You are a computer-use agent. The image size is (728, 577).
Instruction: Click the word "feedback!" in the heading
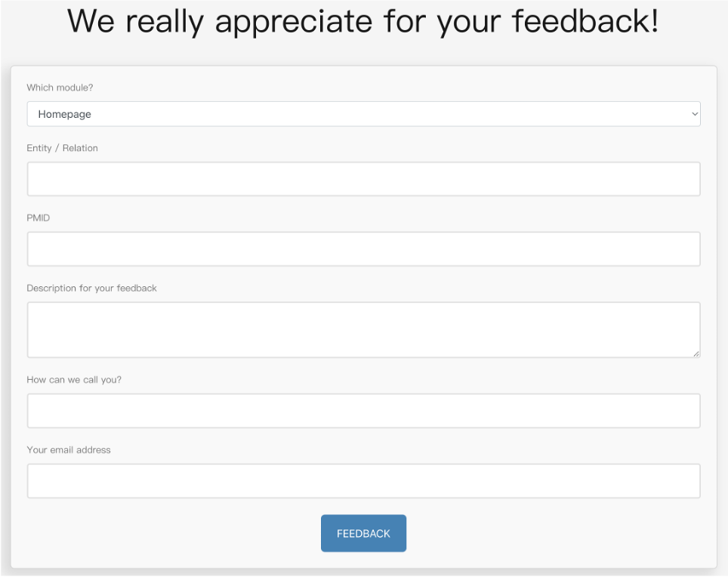tap(585, 21)
